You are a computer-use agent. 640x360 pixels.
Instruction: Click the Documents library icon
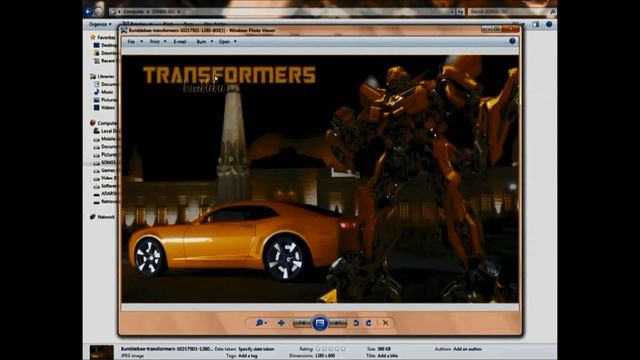[x=97, y=84]
